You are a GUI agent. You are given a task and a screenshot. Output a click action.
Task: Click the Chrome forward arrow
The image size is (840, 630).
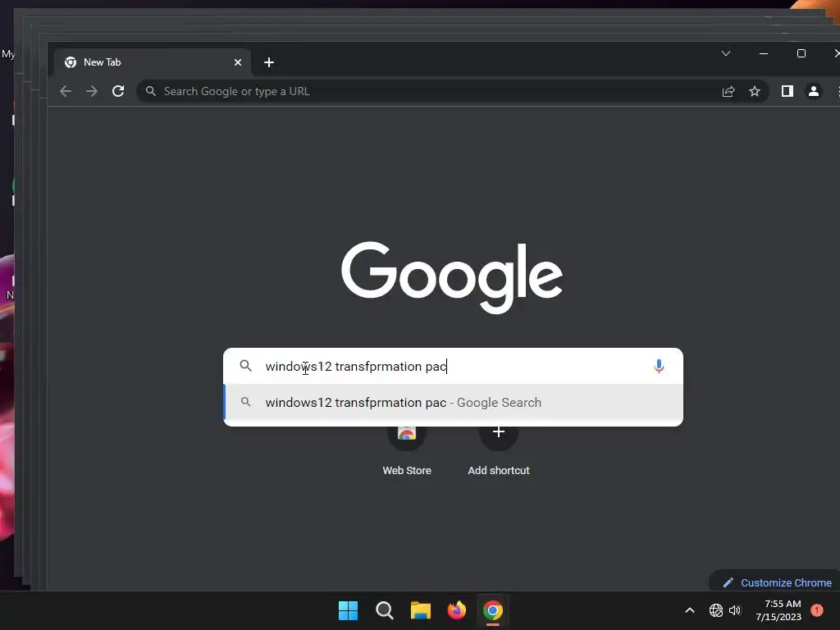[92, 91]
